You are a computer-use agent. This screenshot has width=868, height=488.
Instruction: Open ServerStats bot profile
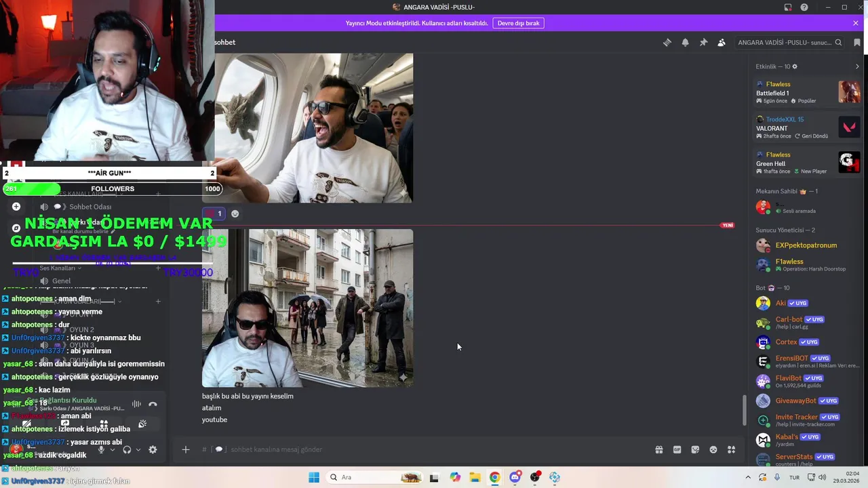(807, 460)
